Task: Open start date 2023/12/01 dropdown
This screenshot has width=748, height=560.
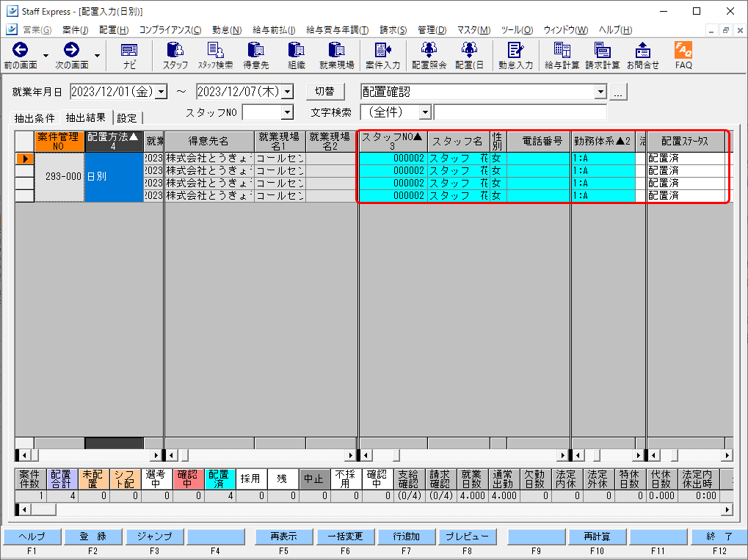Action: click(x=161, y=92)
